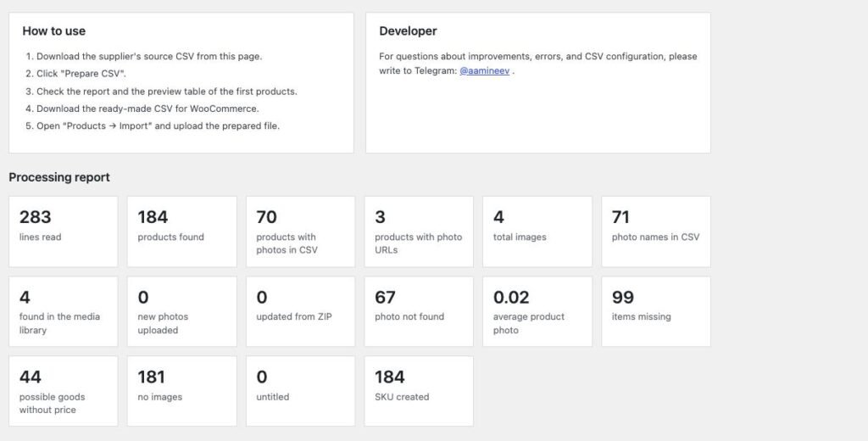Click the "photo names in CSV" card

pos(656,232)
